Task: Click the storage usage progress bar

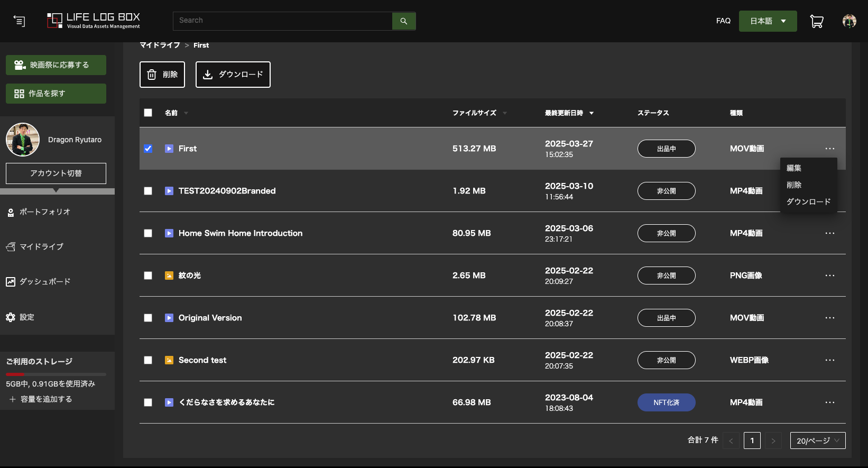Action: coord(56,374)
